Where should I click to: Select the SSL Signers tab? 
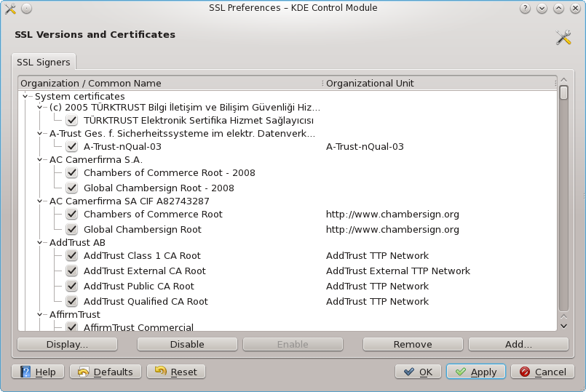44,63
